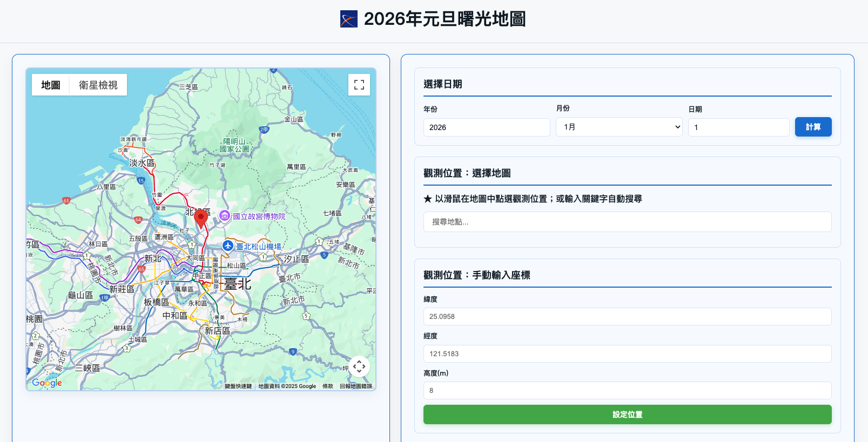Screen dimensions: 868x442
Task: Click the 計算 button
Action: tap(813, 127)
